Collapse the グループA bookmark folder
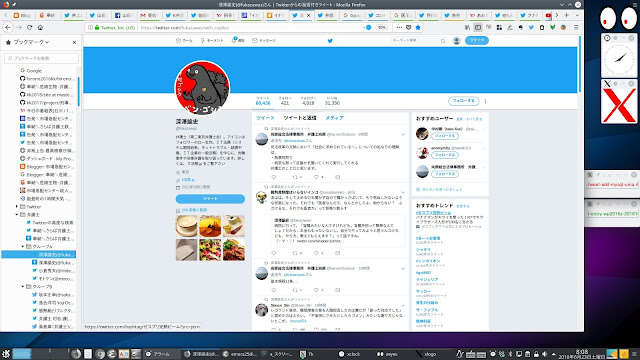Viewport: 640px width, 360px height. [x=23, y=247]
